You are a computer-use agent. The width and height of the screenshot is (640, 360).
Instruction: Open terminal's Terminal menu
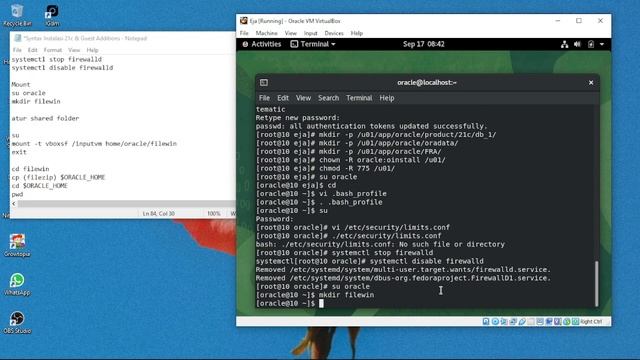click(359, 98)
